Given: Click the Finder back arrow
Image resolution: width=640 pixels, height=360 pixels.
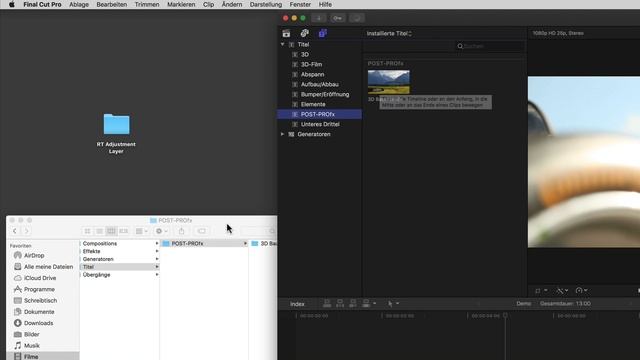Looking at the screenshot, I should (x=15, y=231).
